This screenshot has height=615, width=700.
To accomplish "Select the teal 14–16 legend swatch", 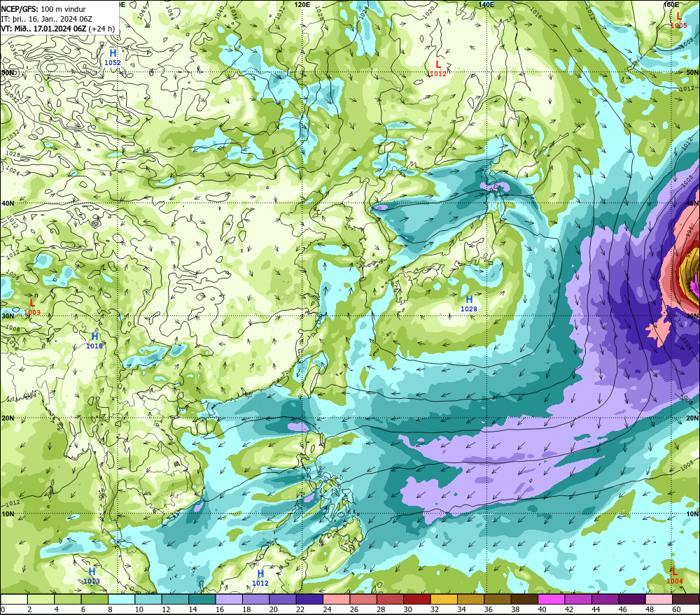I will 202,599.
